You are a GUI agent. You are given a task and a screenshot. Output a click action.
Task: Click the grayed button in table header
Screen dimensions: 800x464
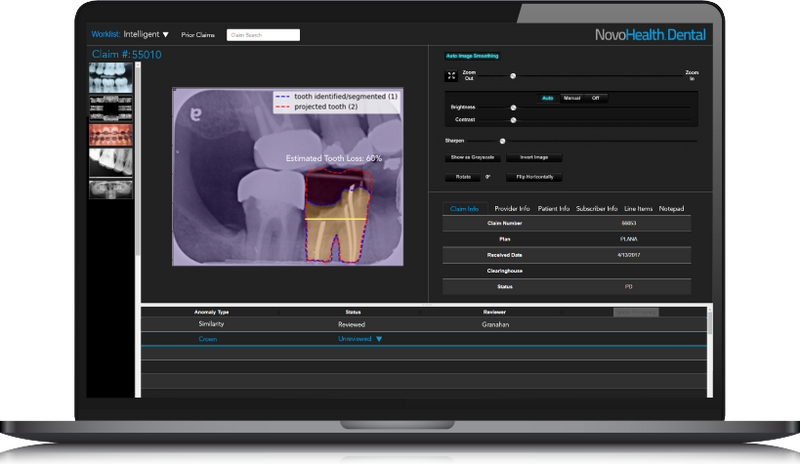pos(636,312)
